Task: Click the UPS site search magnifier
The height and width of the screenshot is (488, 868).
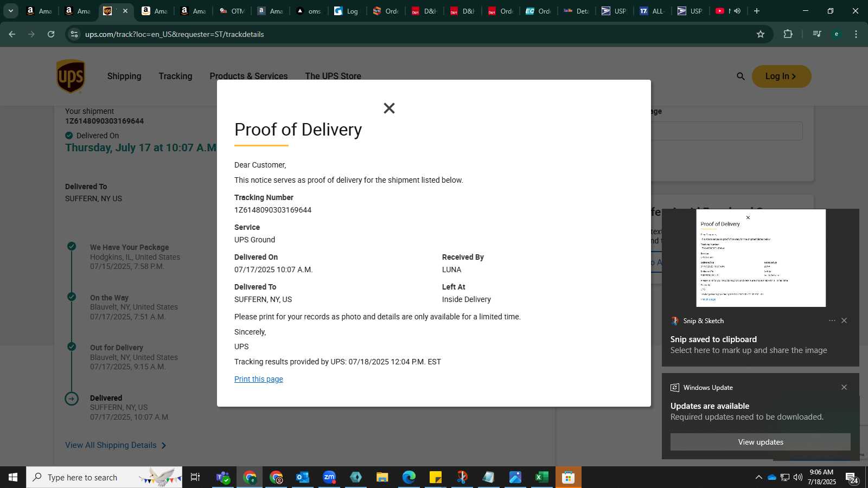Action: point(741,76)
